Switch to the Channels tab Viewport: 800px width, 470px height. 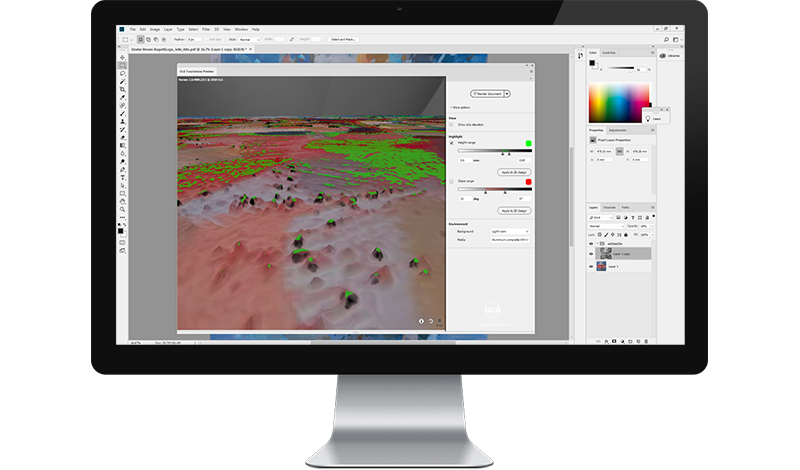(609, 208)
